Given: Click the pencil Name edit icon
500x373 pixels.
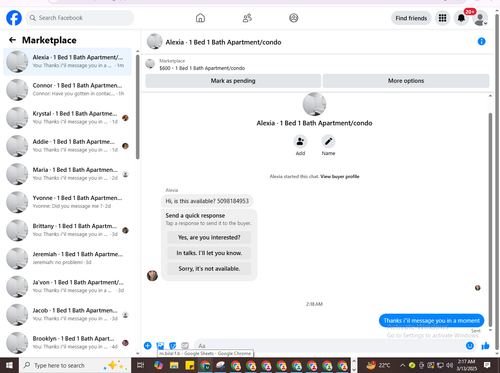Looking at the screenshot, I should pos(328,142).
